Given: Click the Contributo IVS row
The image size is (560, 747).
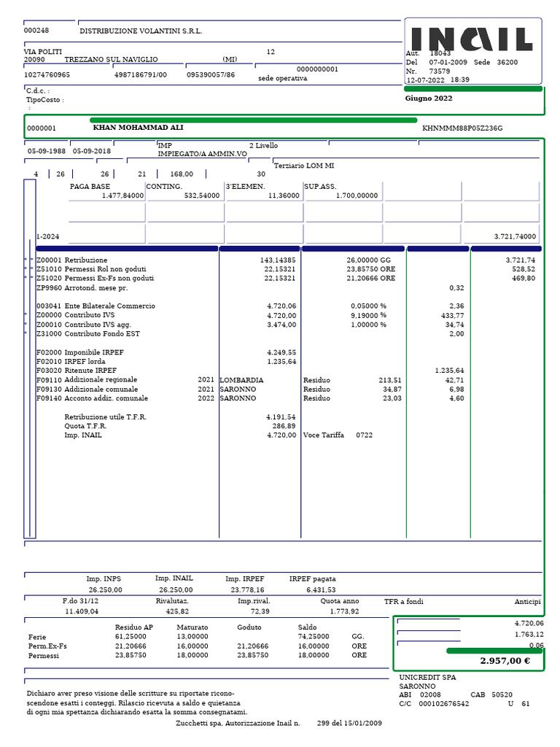Looking at the screenshot, I should tap(250, 315).
